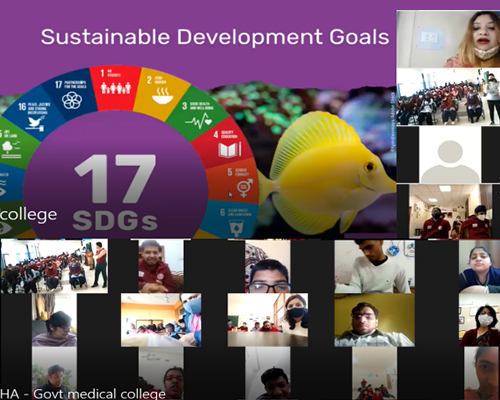Image resolution: width=500 pixels, height=400 pixels.
Task: Click the SDG 2 Zero Hunger bowl icon
Action: click(162, 96)
